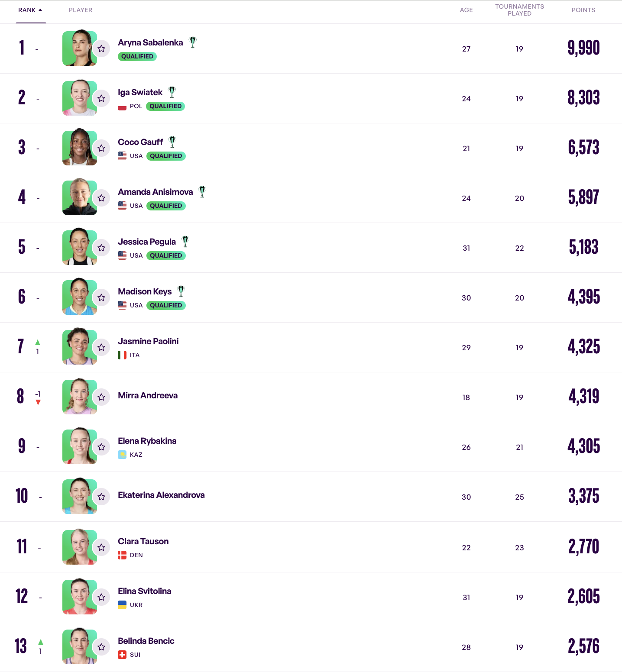The width and height of the screenshot is (622, 672).
Task: Click the QUALIFIED badge under Jessica Pegula
Action: pos(166,255)
